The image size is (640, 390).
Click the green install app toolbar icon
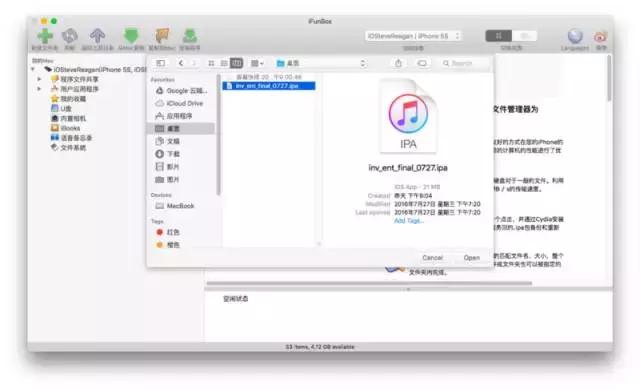pyautogui.click(x=190, y=36)
